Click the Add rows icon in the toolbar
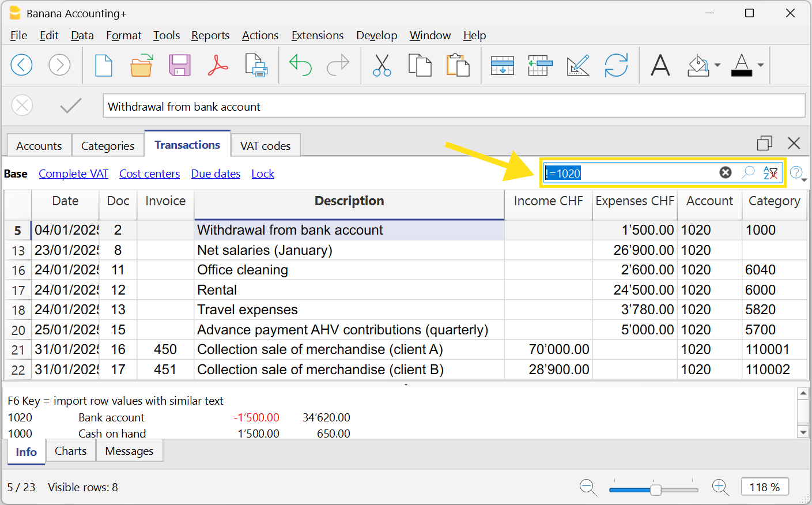The width and height of the screenshot is (812, 505). pos(502,65)
